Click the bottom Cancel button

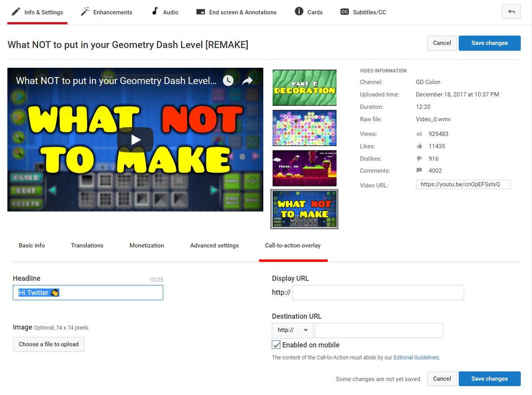click(442, 379)
